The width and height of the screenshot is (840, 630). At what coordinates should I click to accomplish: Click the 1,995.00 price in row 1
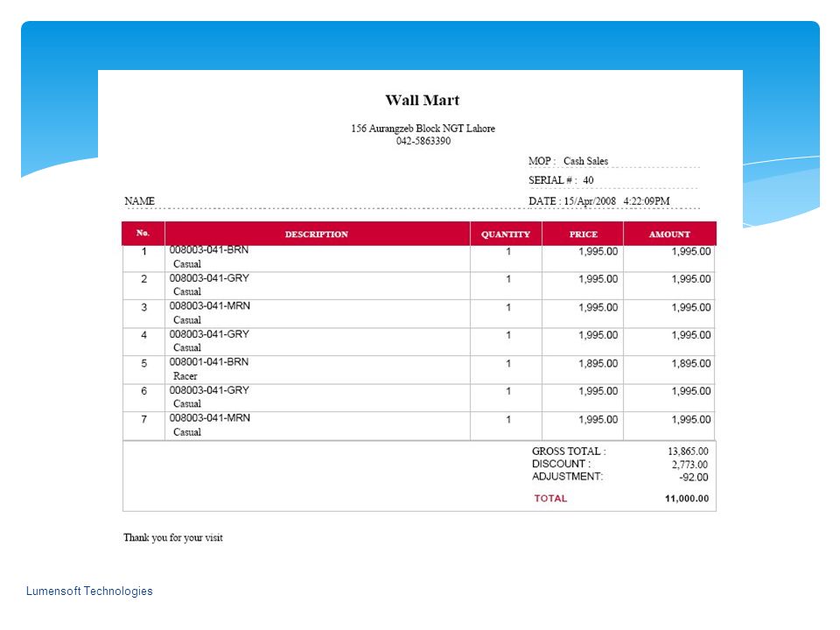[x=598, y=251]
